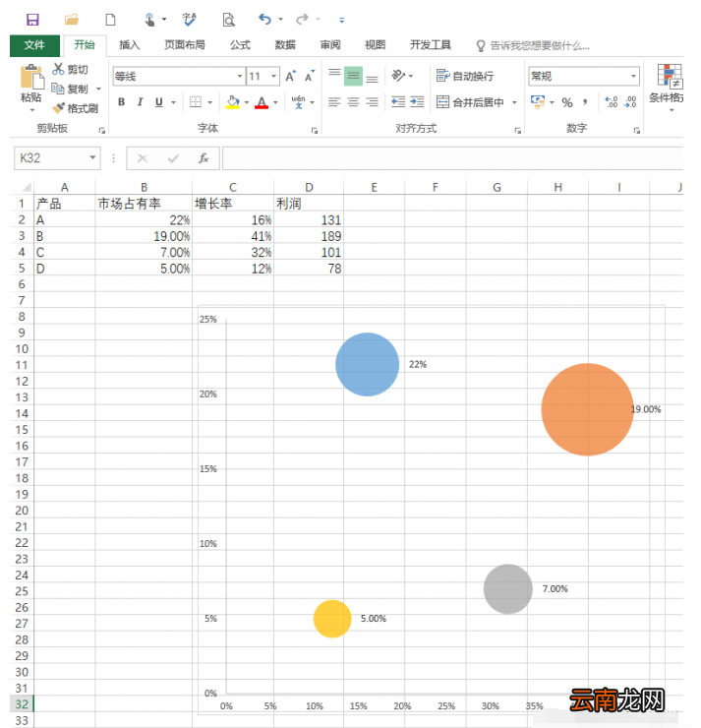Cut selection with the 剪切 scissors
Viewport: 701px width, 728px height.
71,69
